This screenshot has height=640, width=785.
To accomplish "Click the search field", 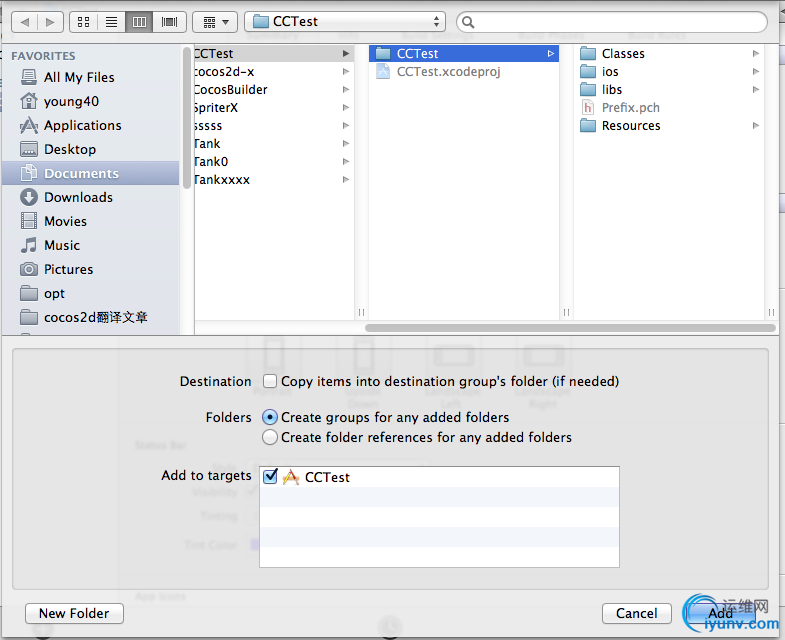I will tap(611, 22).
